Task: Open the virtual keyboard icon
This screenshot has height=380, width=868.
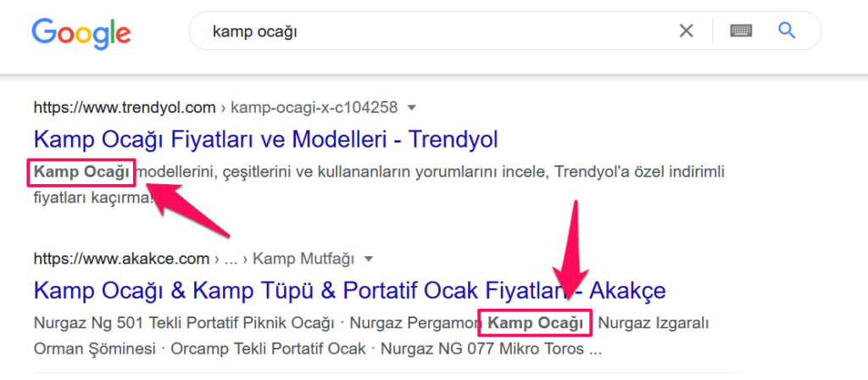Action: pos(741,31)
